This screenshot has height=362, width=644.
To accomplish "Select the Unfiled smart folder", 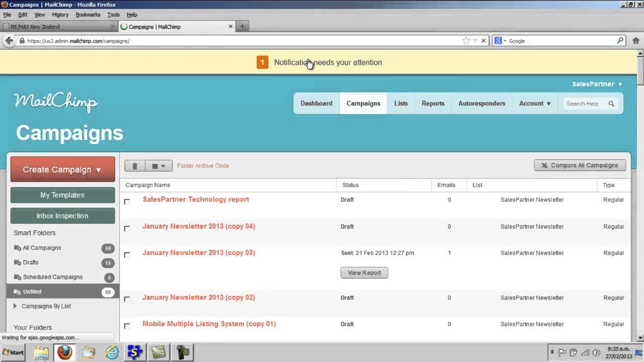I will [x=63, y=292].
